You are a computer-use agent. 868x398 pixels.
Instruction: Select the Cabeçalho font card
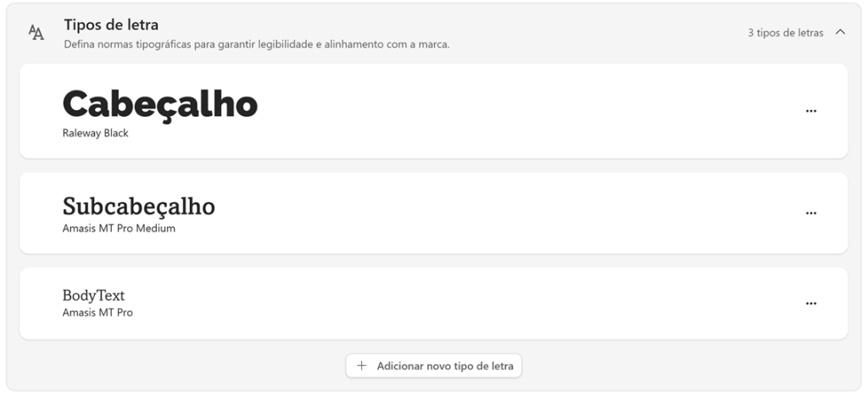(x=433, y=111)
